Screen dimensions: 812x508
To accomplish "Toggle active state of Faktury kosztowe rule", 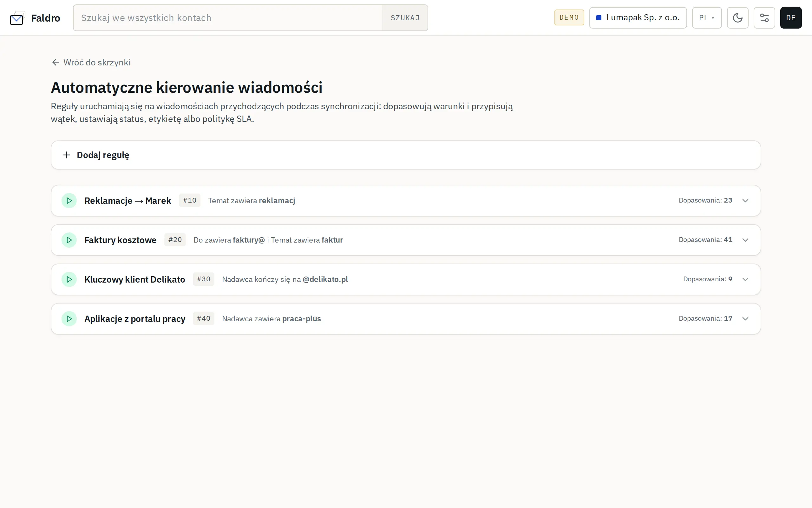I will click(69, 240).
